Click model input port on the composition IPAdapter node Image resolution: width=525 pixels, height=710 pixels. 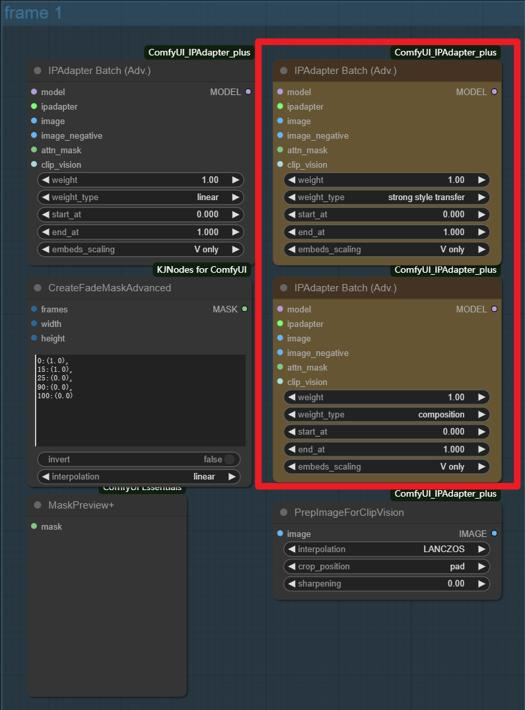click(280, 309)
